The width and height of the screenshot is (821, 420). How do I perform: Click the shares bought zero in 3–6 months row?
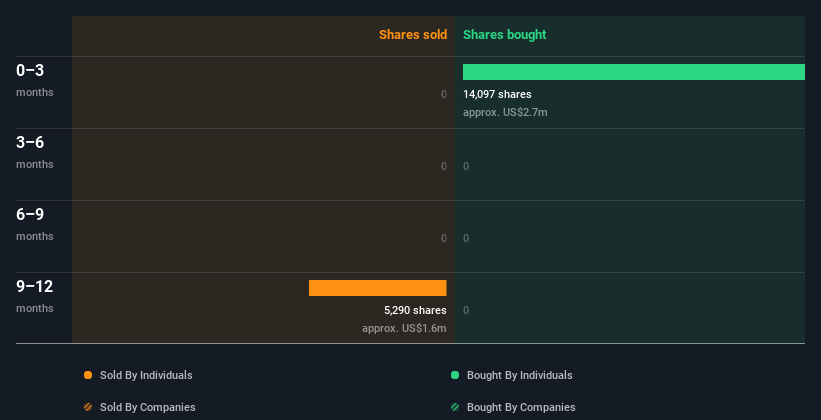pyautogui.click(x=466, y=167)
